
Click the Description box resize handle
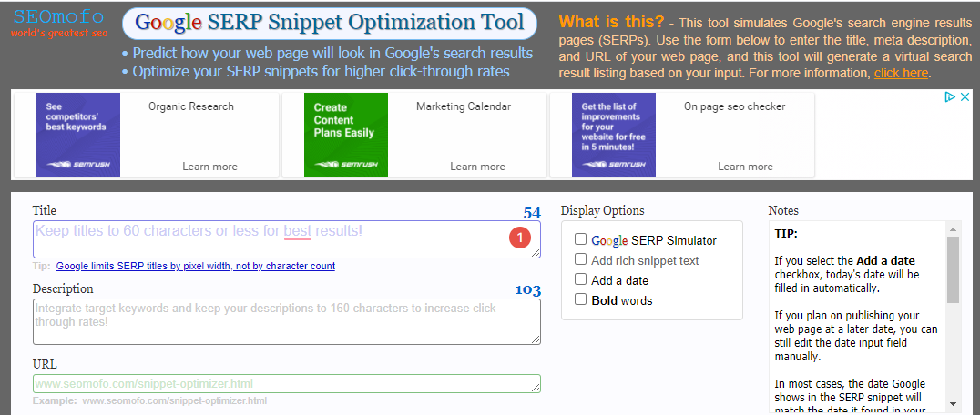click(x=535, y=339)
